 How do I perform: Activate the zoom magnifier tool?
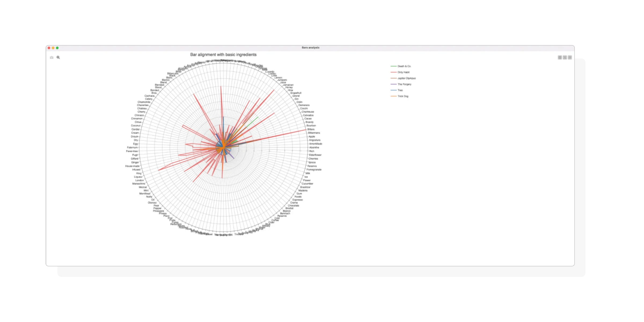pyautogui.click(x=58, y=57)
